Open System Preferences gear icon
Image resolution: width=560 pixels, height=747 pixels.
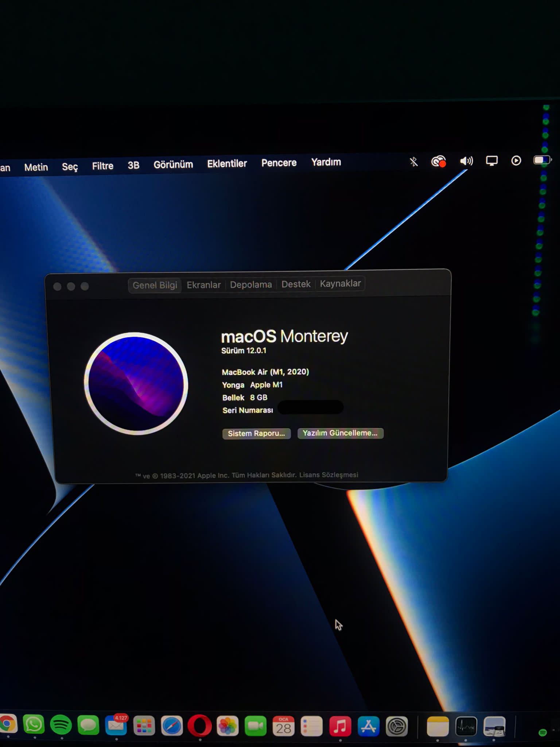click(397, 726)
